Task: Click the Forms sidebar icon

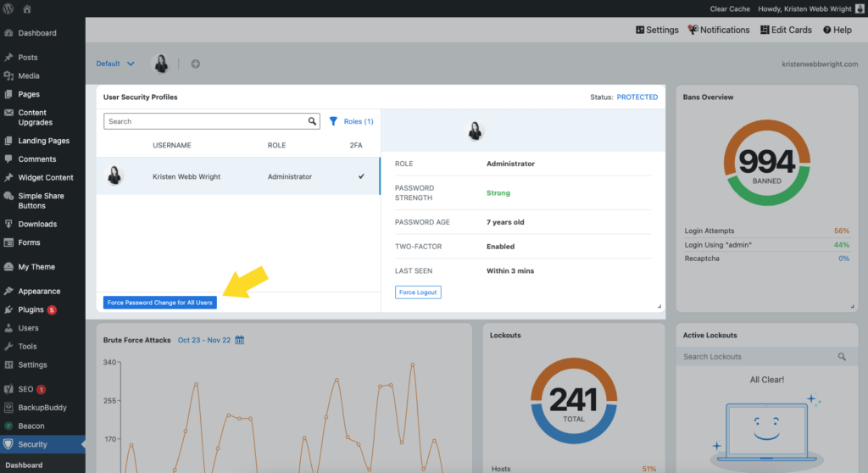Action: (x=8, y=242)
